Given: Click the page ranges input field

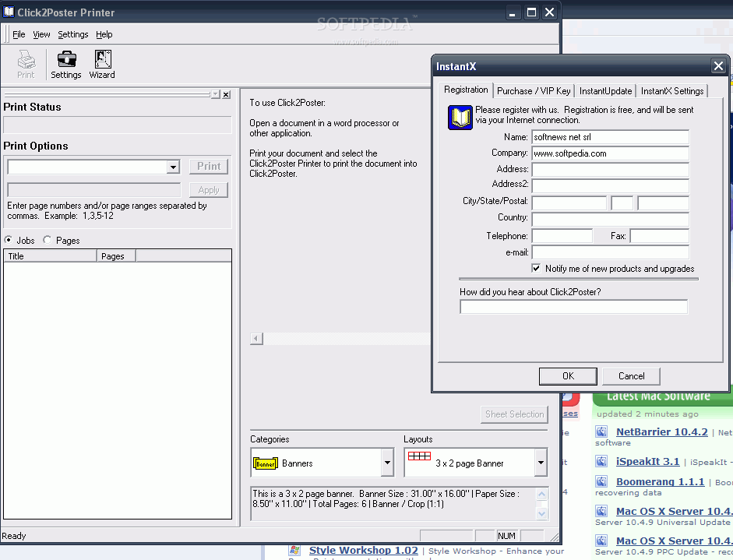Looking at the screenshot, I should (94, 190).
